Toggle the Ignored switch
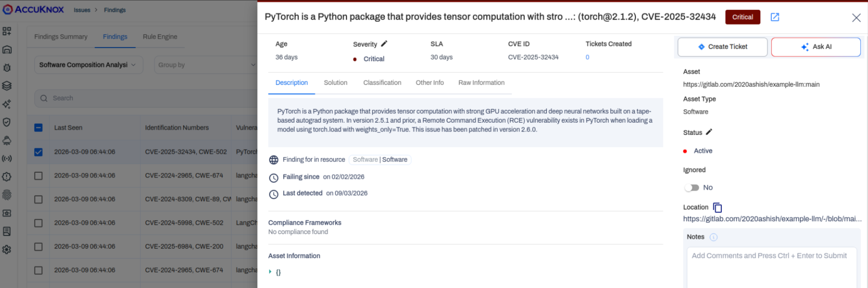This screenshot has width=868, height=288. (x=692, y=187)
